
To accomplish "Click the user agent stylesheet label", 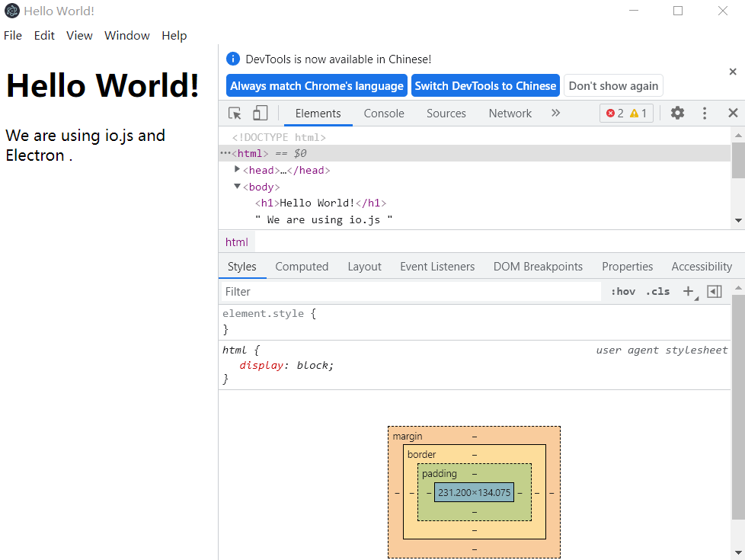I will (661, 350).
